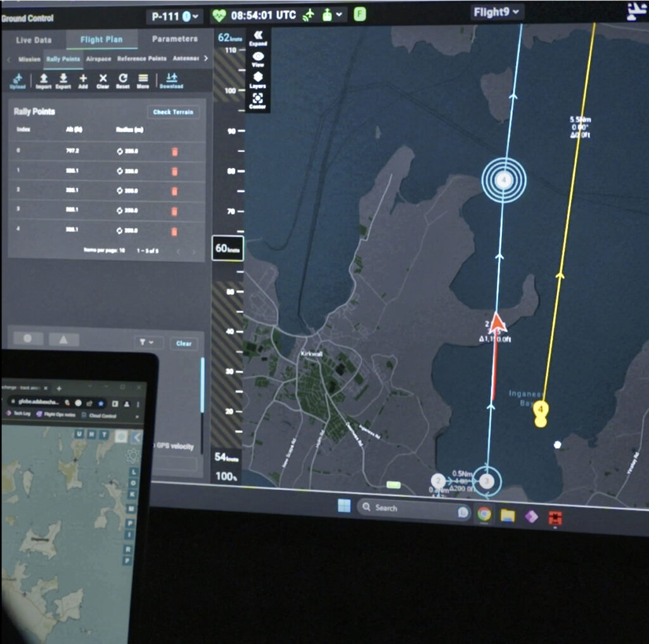Toggle the View eye icon on map
The image size is (649, 644).
258,58
